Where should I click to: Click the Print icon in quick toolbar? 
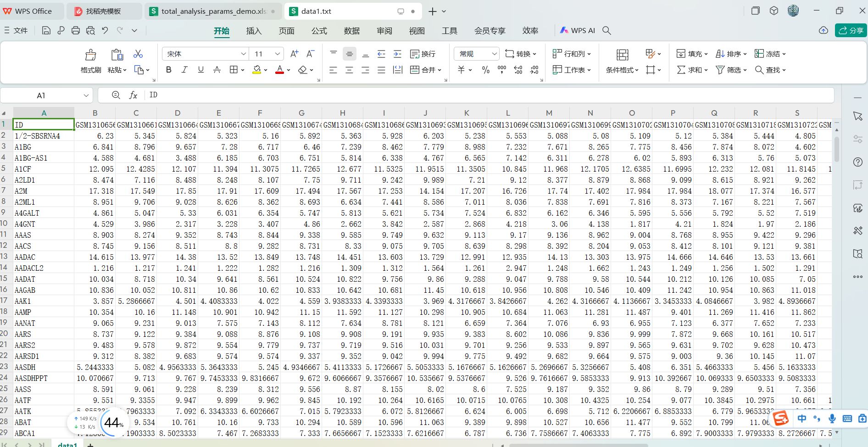tap(76, 30)
